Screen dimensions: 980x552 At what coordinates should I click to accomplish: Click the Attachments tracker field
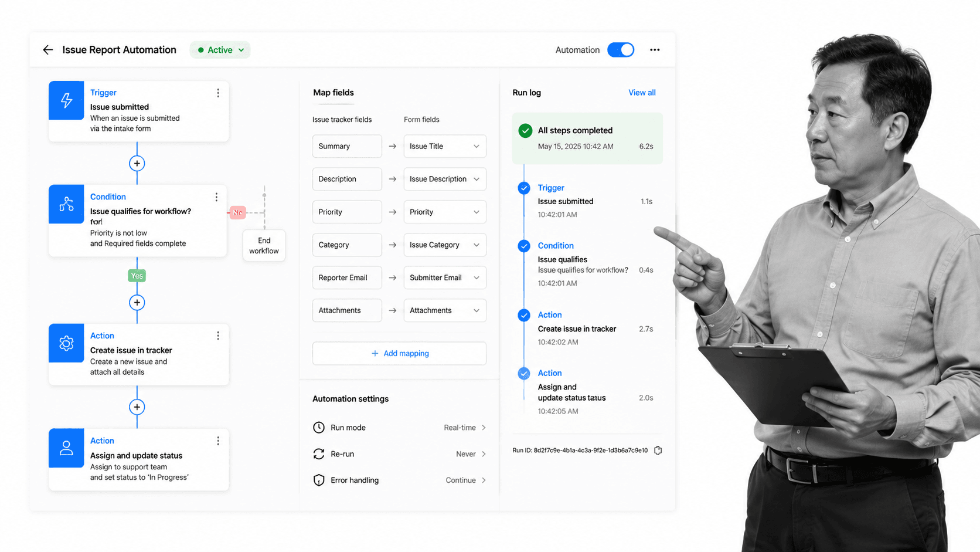(347, 311)
